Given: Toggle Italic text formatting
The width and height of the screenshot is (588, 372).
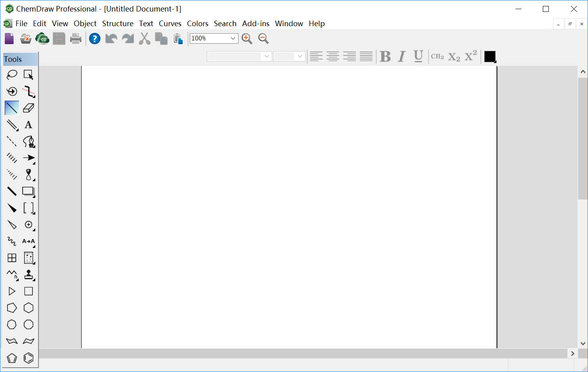Looking at the screenshot, I should point(402,56).
